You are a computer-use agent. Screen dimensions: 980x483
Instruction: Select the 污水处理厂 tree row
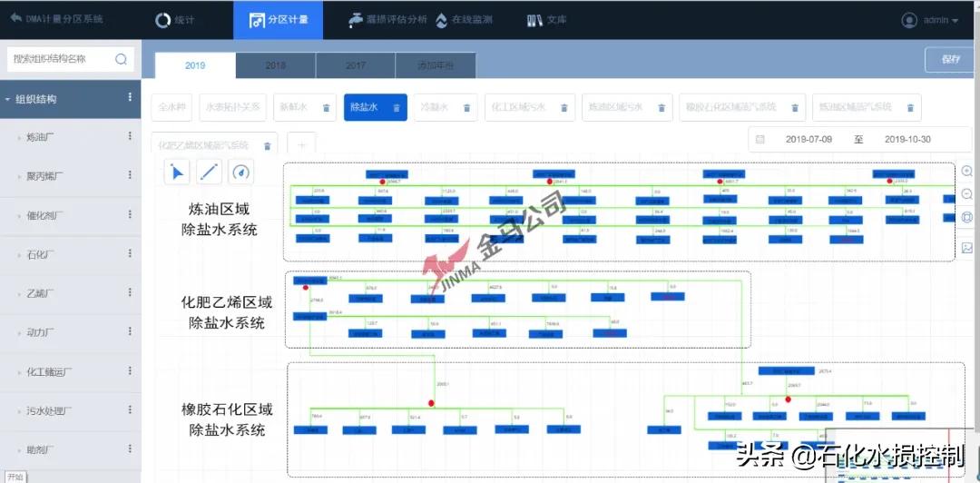tap(71, 411)
